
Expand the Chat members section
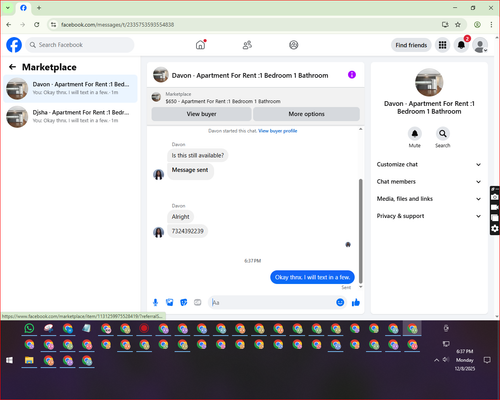[429, 182]
